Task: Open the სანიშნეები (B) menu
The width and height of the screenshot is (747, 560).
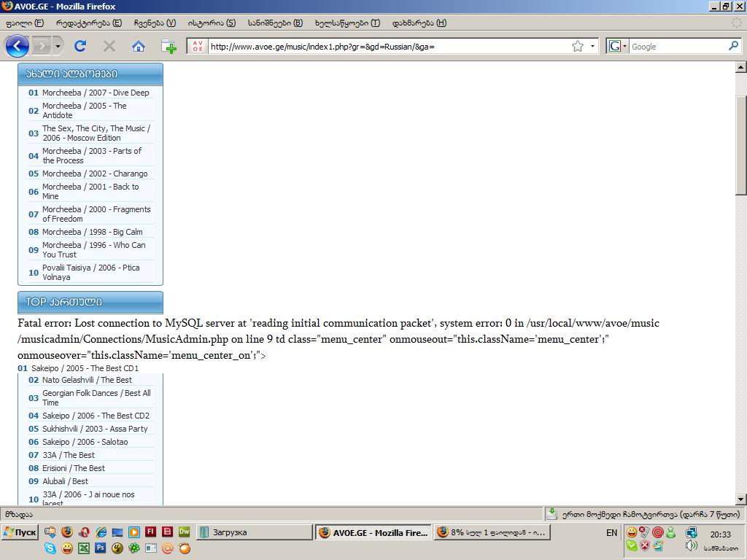Action: 275,23
